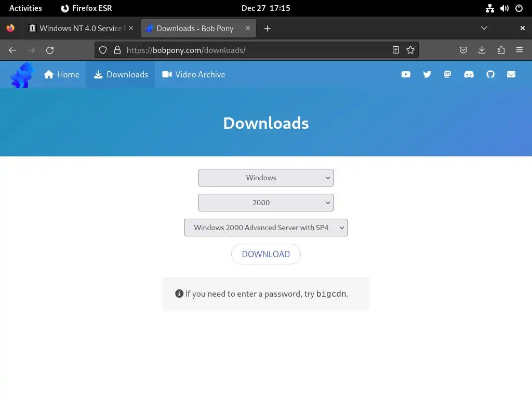This screenshot has width=532, height=399.
Task: Open the Mastodon icon in site header
Action: 447,74
